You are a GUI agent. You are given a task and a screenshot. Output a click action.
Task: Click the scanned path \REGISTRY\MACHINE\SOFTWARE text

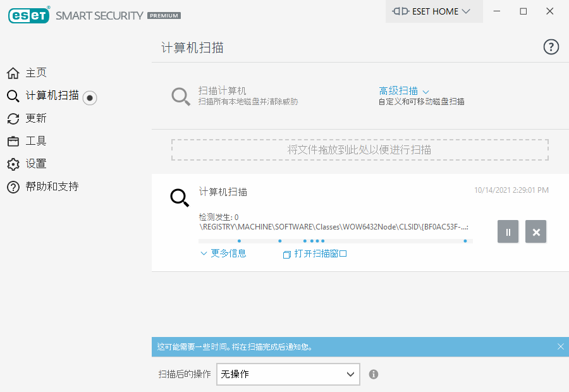pos(334,227)
